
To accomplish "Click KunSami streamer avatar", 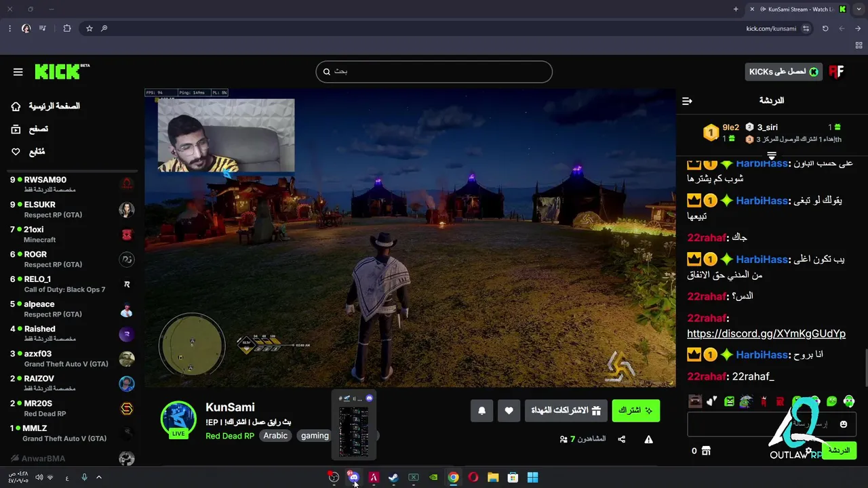I will [x=178, y=420].
